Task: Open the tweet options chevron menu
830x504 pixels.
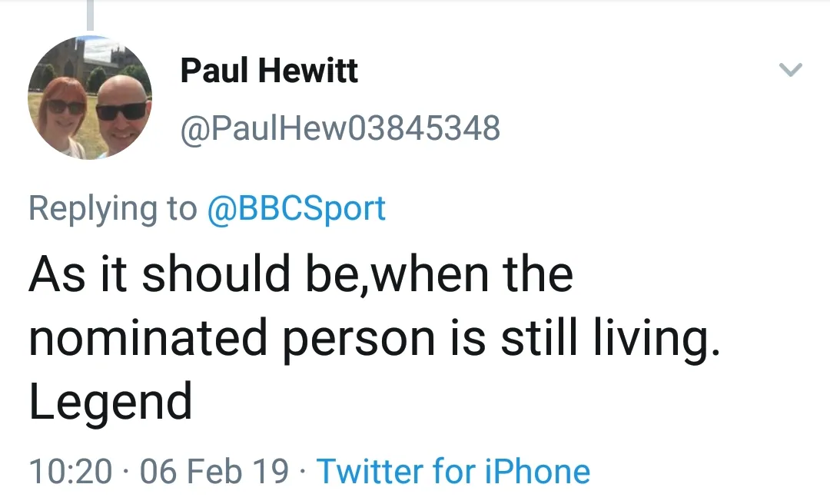Action: [x=790, y=71]
